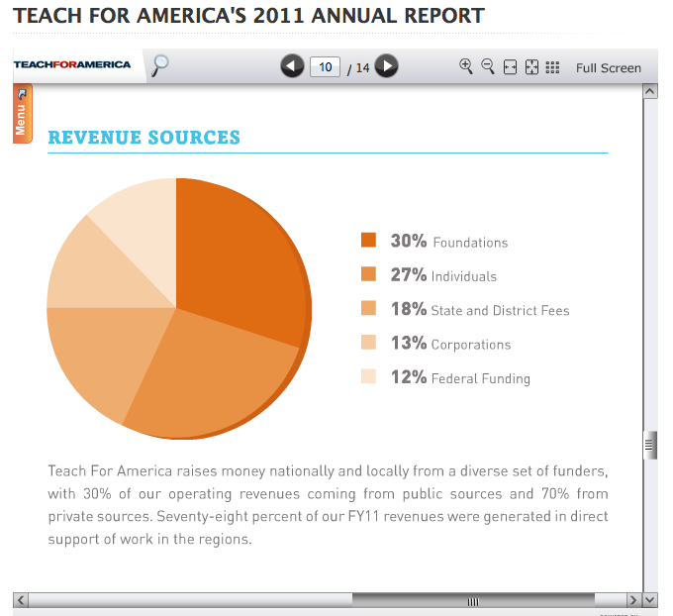The width and height of the screenshot is (673, 616).
Task: Open the orange Menu side tab
Action: pos(22,114)
